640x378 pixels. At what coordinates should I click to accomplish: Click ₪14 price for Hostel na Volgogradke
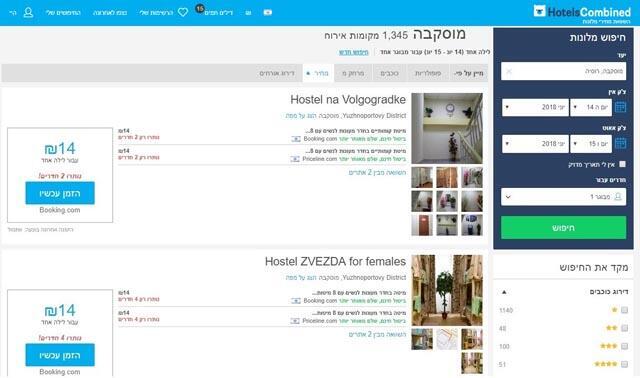(x=60, y=148)
